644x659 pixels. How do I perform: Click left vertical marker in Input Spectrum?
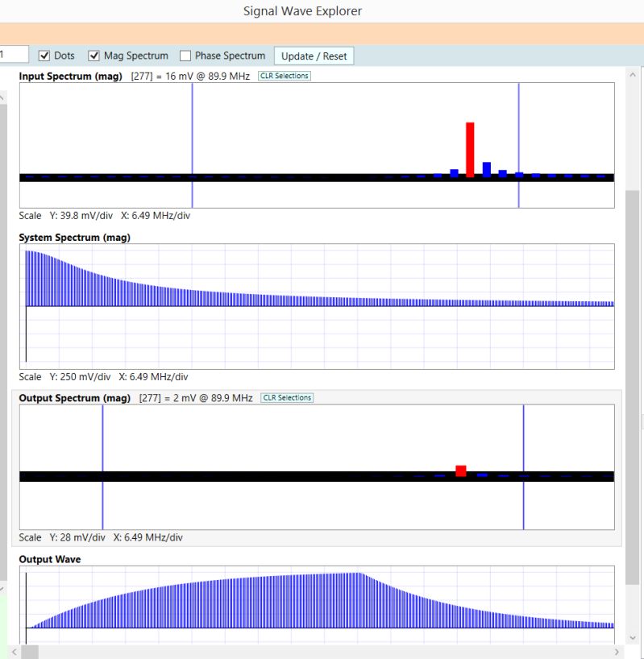192,145
